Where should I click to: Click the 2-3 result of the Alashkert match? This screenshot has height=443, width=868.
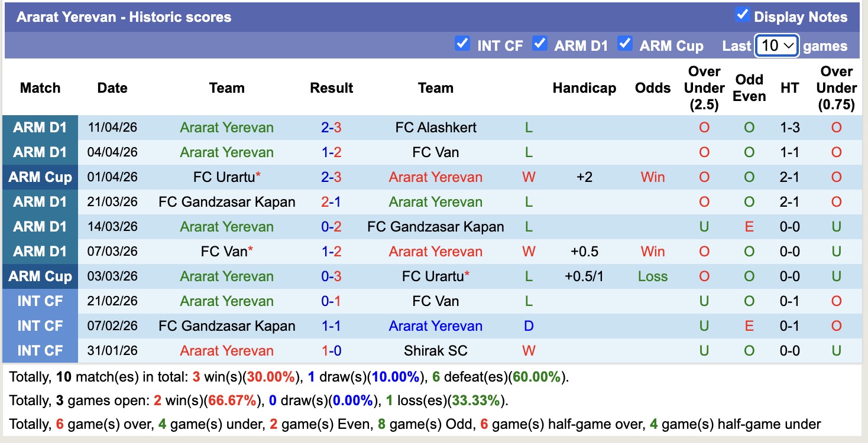tap(331, 127)
